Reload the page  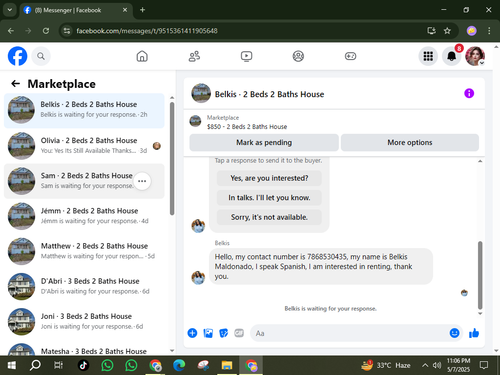[x=46, y=31]
